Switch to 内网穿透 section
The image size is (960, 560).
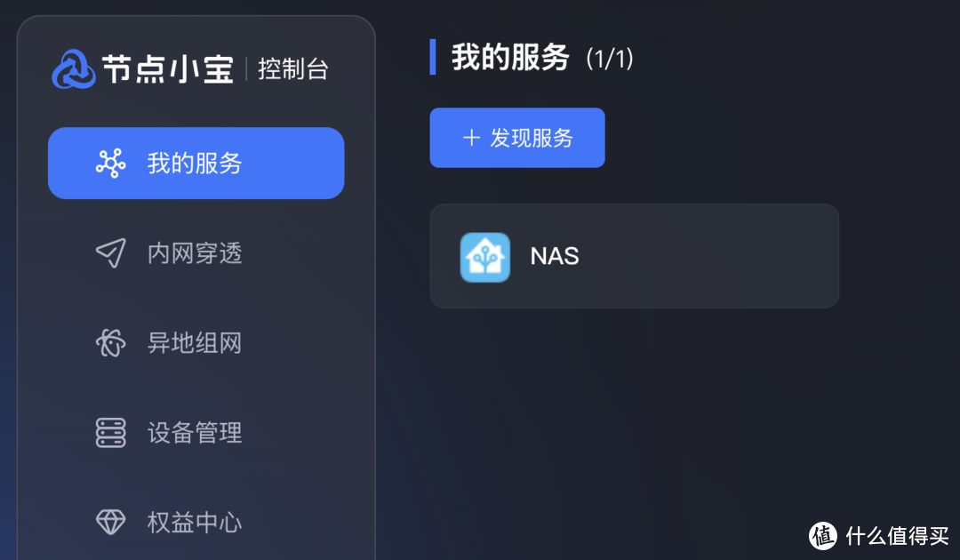coord(195,253)
